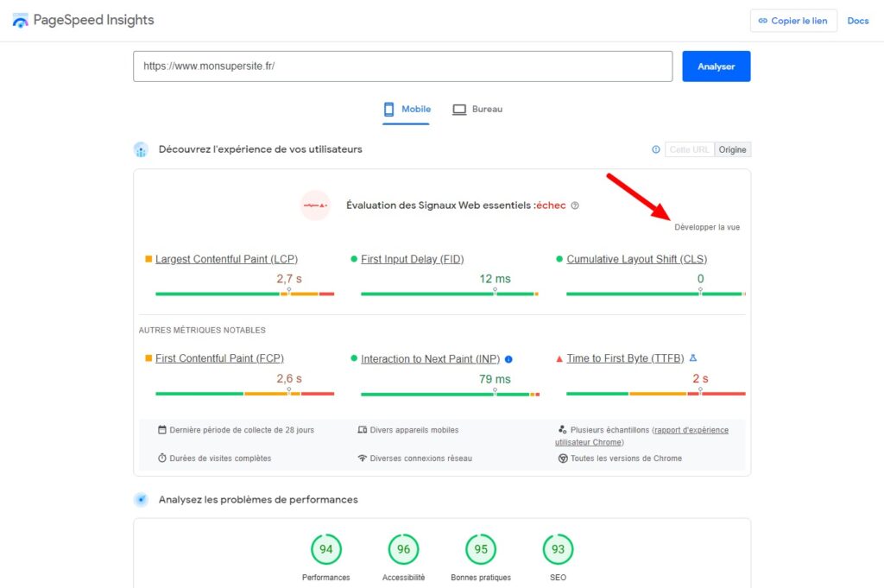
Task: Click wifi icon by Diverses connexions réseau
Action: pyautogui.click(x=363, y=458)
